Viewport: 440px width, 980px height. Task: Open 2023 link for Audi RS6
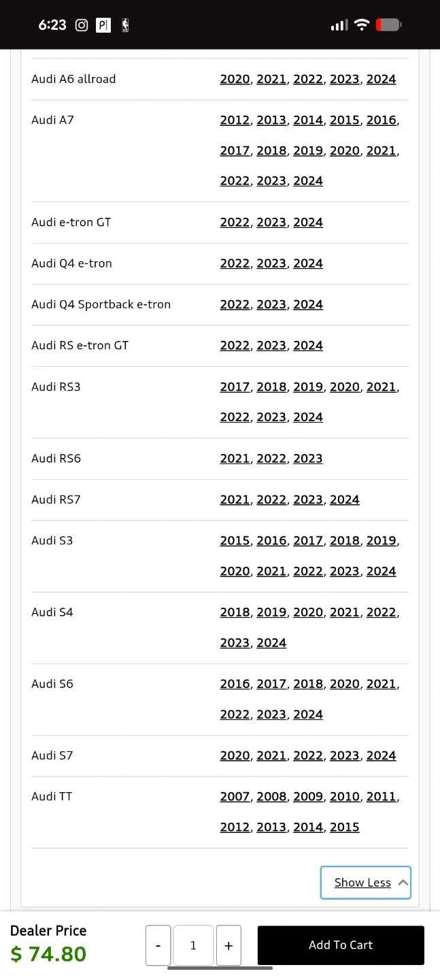tap(308, 459)
